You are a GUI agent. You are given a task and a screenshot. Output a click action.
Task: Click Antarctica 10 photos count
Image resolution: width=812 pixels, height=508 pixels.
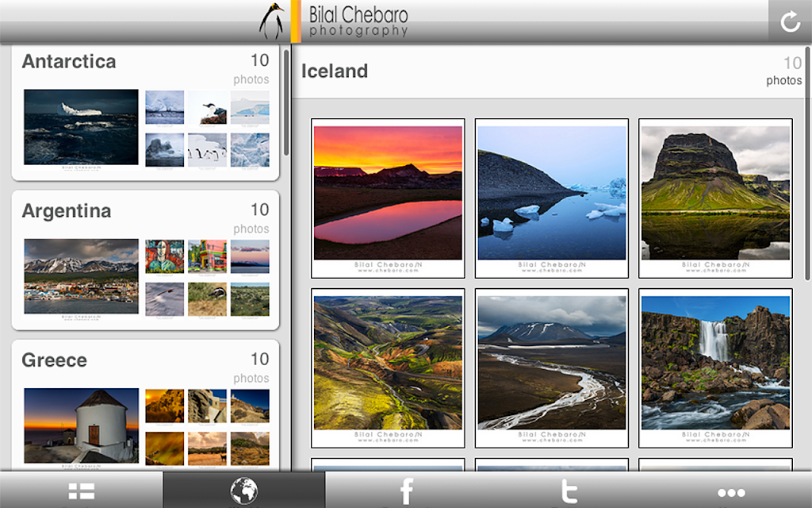tap(251, 69)
